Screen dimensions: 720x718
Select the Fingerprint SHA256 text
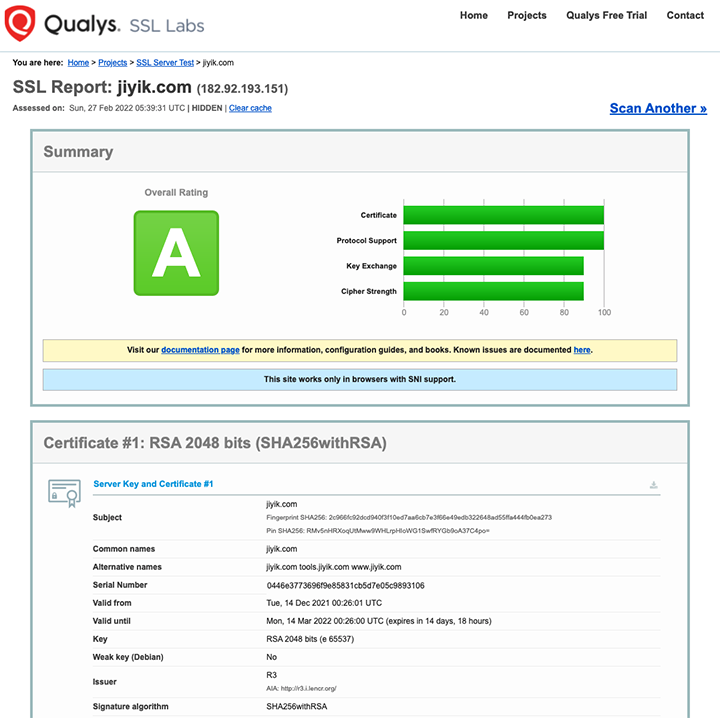[409, 517]
